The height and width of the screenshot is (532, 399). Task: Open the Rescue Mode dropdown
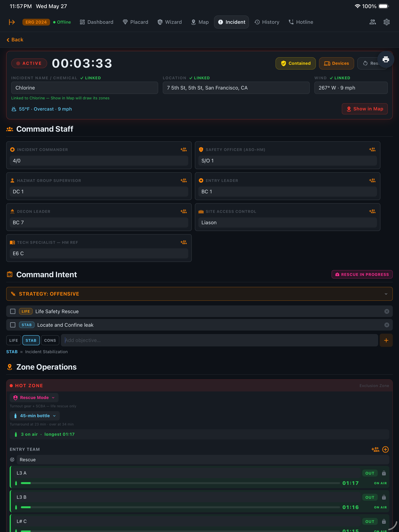[34, 398]
